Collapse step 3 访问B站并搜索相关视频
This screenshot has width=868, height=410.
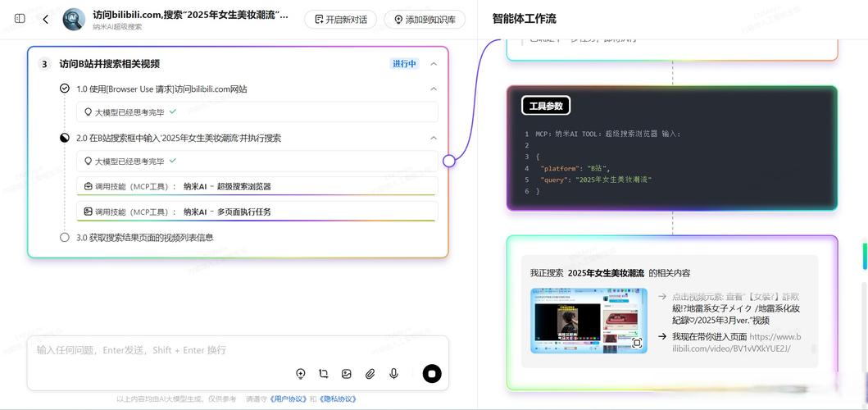pos(434,64)
